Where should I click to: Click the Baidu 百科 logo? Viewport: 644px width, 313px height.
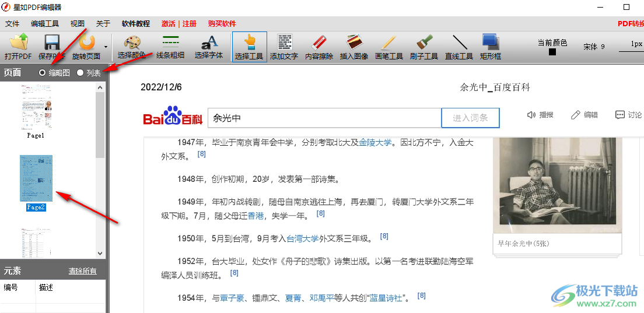click(173, 117)
